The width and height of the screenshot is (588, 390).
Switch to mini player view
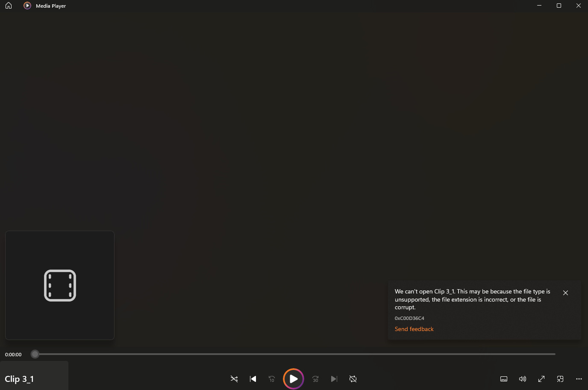point(560,379)
